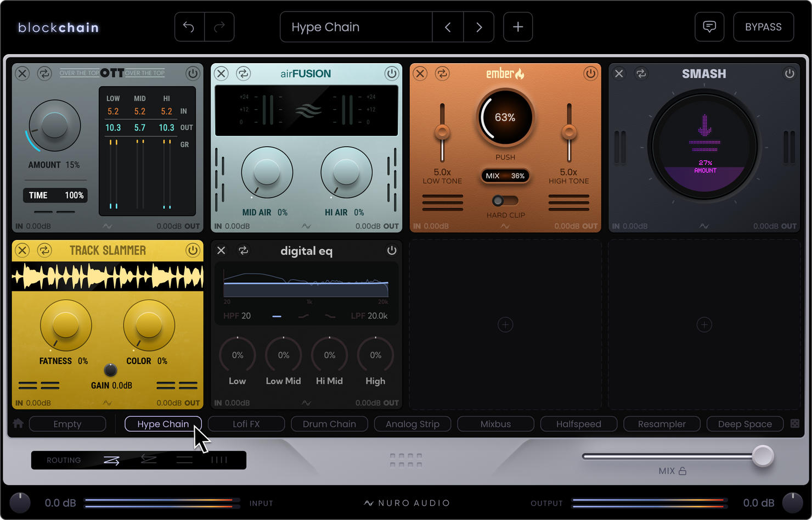The width and height of the screenshot is (812, 520).
Task: Click the Track Slammer FATNESS knob
Action: [x=66, y=325]
